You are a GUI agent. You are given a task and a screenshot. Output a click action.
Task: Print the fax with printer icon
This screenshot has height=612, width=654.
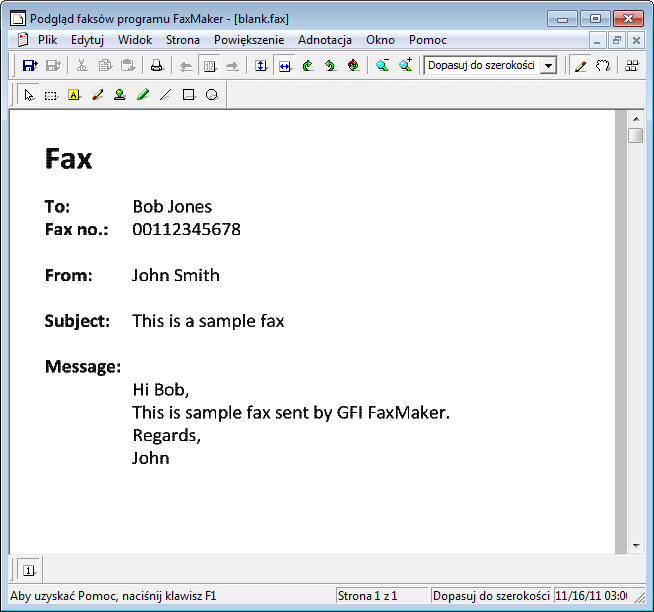tap(157, 65)
